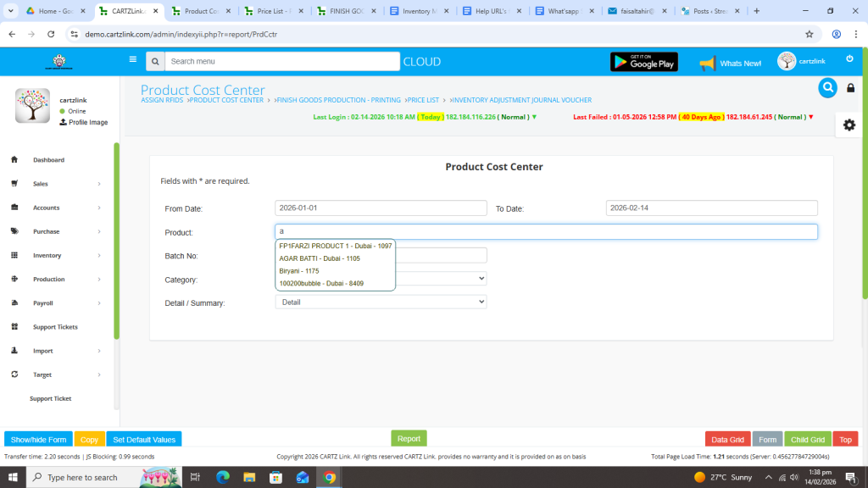Image resolution: width=868 pixels, height=488 pixels.
Task: Click the power logout icon
Action: coord(849,59)
